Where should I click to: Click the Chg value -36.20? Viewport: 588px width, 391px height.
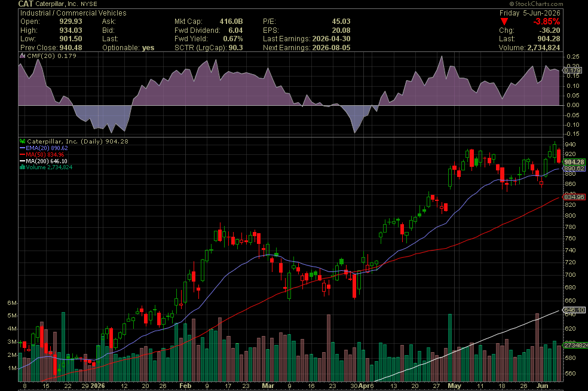(x=549, y=30)
